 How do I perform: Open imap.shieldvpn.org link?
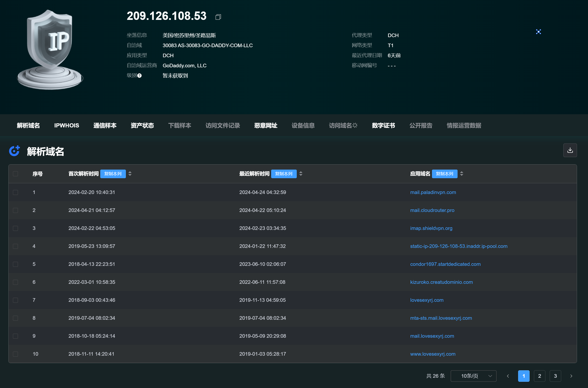pos(431,228)
